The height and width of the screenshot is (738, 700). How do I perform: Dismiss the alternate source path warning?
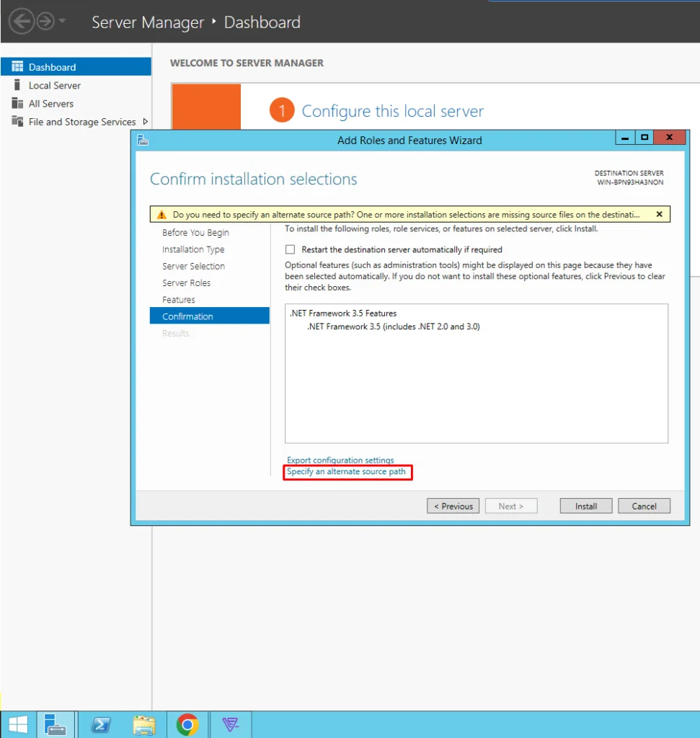[x=659, y=214]
